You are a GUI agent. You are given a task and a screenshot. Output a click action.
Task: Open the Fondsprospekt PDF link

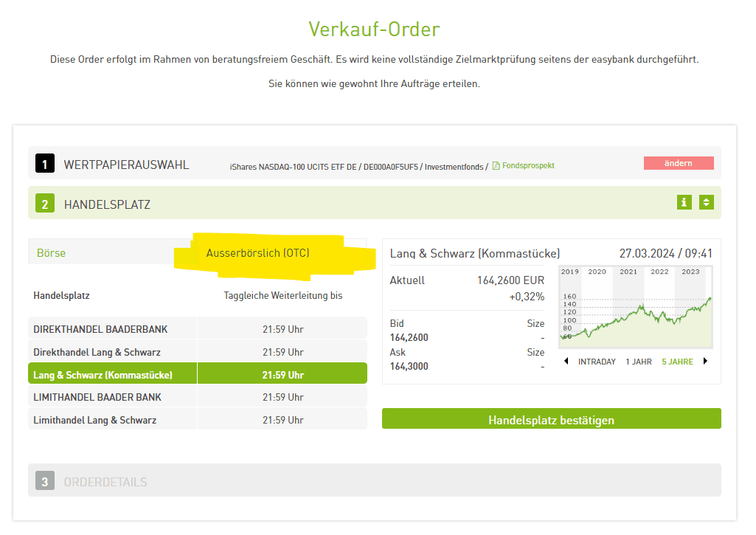[x=528, y=165]
